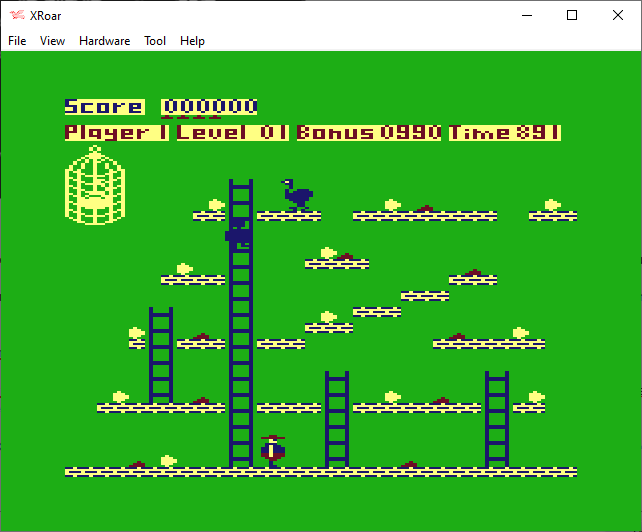Click the blue creature climbing the tall ladder
The image size is (642, 532).
coord(237,233)
